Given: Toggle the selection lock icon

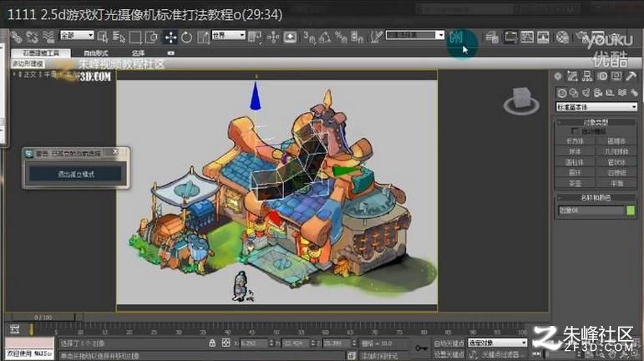Looking at the screenshot, I should [x=212, y=343].
